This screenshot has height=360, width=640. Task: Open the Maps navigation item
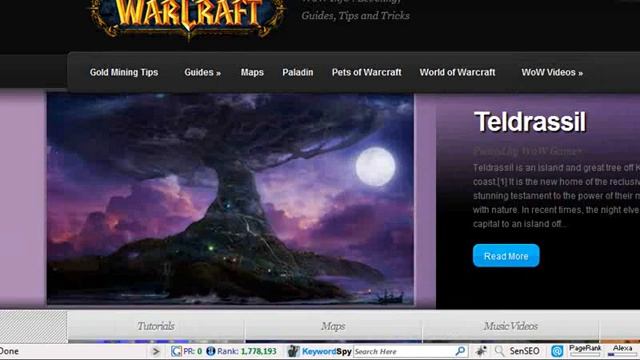(252, 72)
